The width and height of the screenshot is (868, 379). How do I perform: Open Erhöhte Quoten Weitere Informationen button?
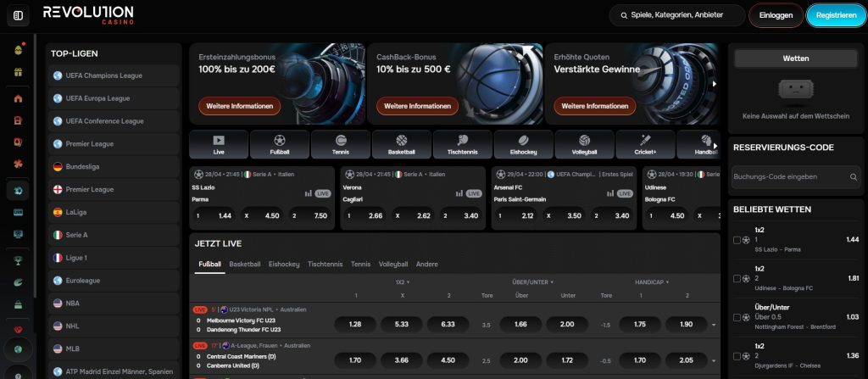tap(594, 106)
